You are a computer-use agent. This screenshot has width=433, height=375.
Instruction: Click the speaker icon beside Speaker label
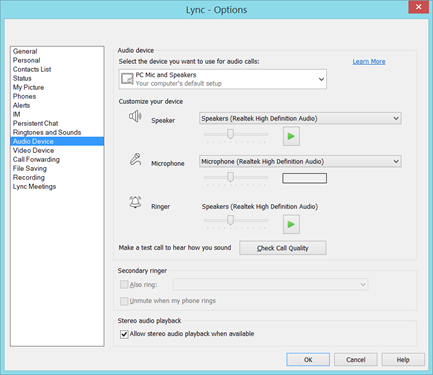point(135,116)
